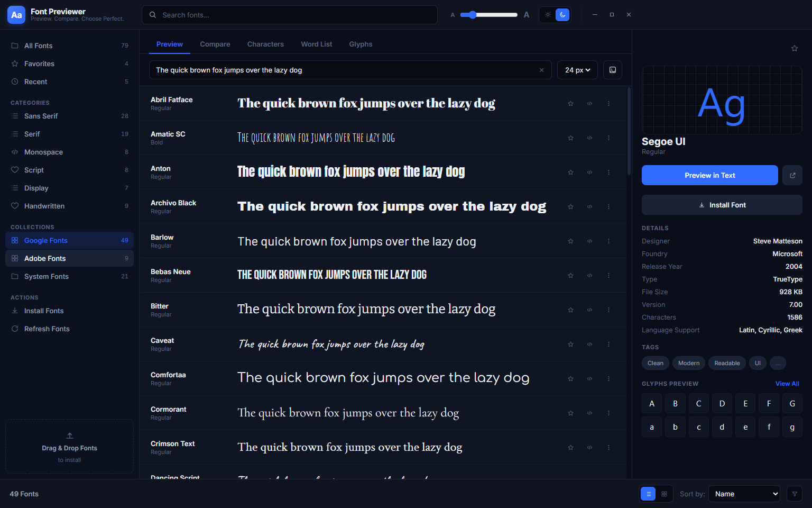The height and width of the screenshot is (508, 812).
Task: Filter by Sans Serif category
Action: (69, 116)
